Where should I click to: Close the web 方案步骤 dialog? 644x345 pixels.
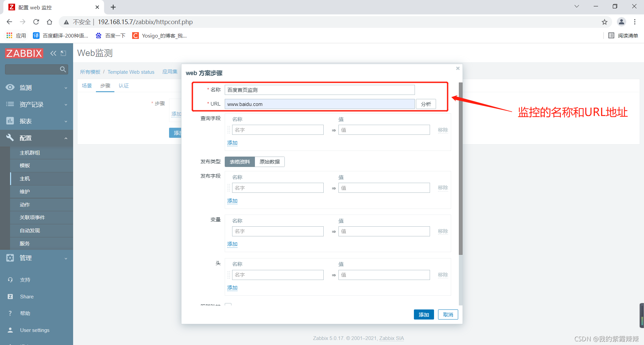458,68
